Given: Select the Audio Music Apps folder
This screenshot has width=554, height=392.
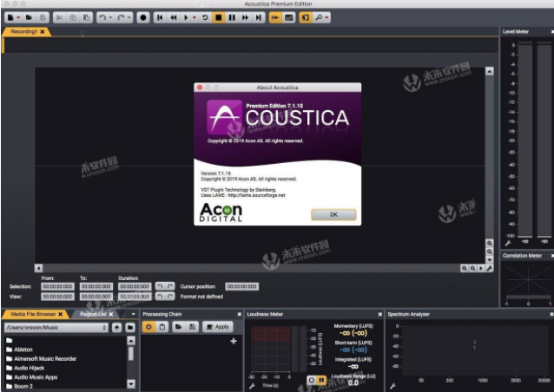Looking at the screenshot, I should coord(32,377).
